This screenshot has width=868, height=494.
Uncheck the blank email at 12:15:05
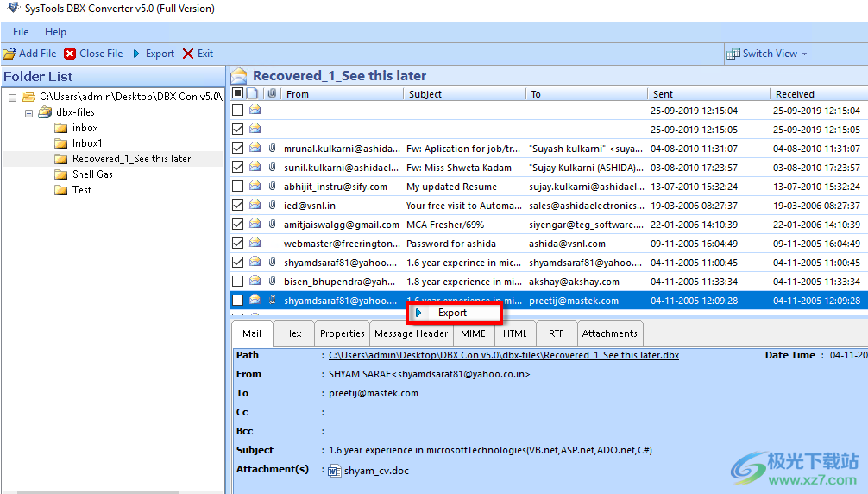pos(238,129)
